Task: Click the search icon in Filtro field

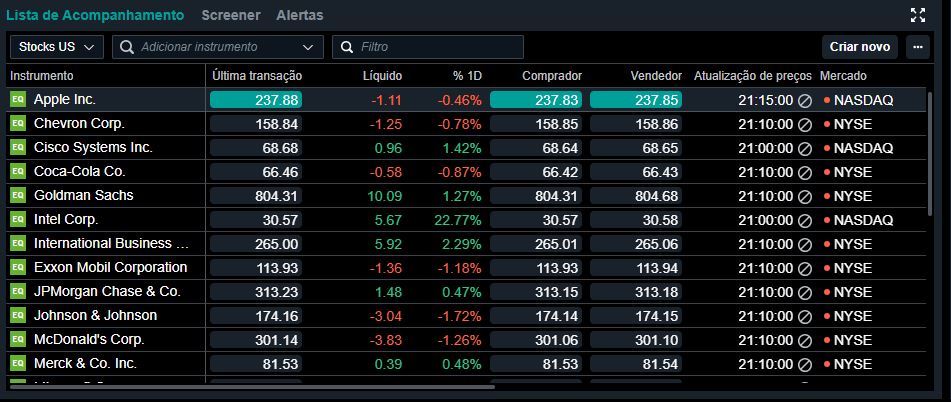Action: click(x=347, y=47)
